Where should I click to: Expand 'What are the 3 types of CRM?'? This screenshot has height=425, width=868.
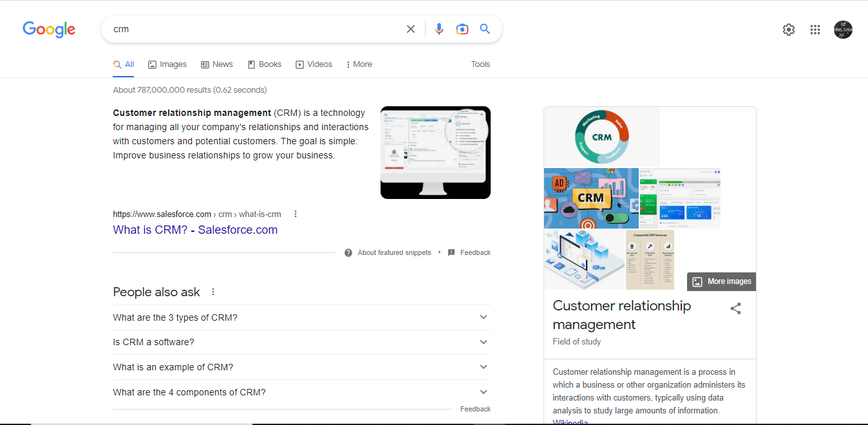pos(301,317)
